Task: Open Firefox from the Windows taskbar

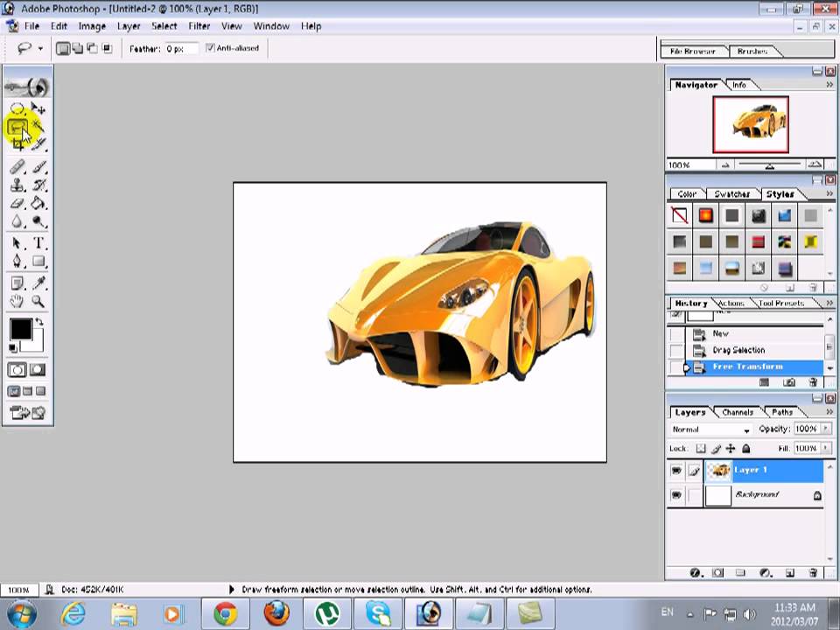Action: pos(276,612)
